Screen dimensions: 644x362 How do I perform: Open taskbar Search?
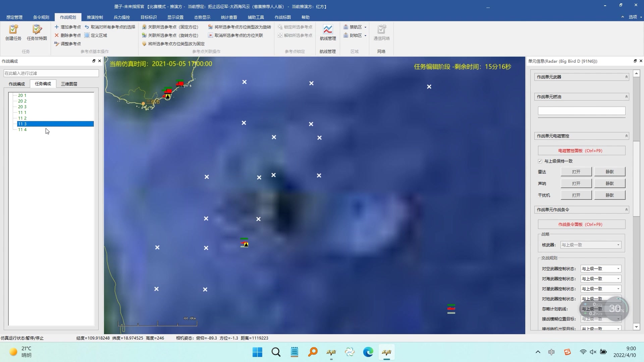[276, 352]
